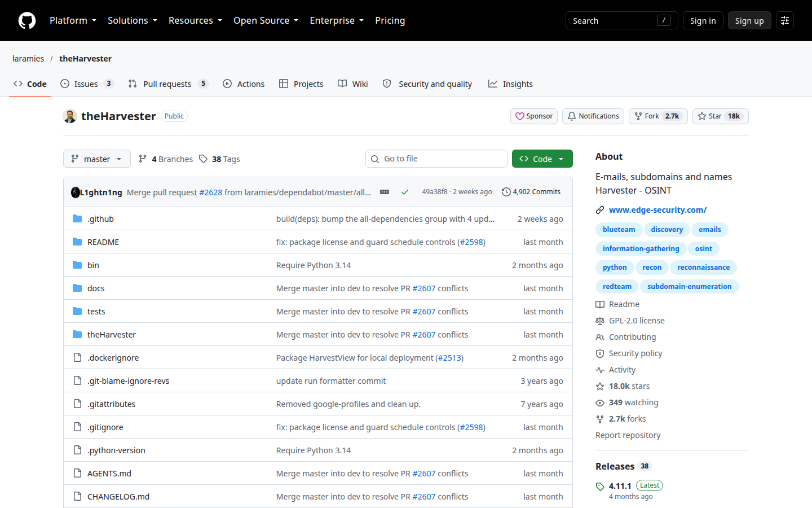Viewport: 812px width, 508px height.
Task: Click the shield icon for Security policy
Action: (x=600, y=353)
